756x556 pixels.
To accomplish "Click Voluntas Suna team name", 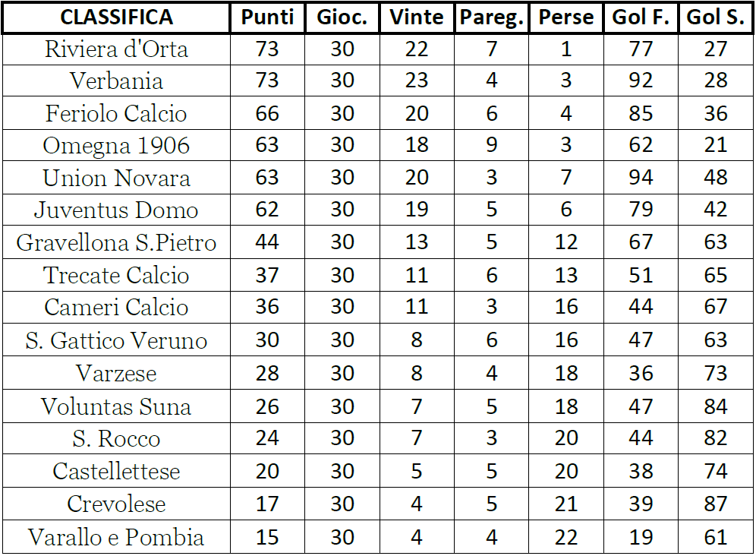I will click(116, 406).
